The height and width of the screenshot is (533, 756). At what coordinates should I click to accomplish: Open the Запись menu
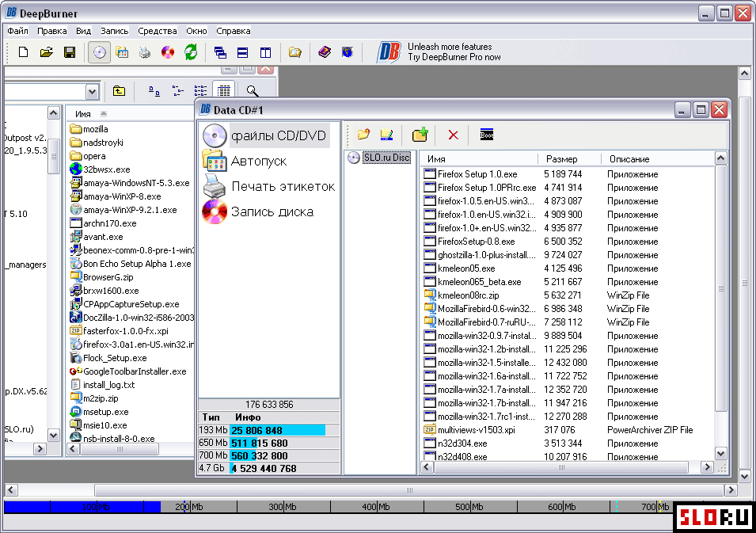(114, 31)
